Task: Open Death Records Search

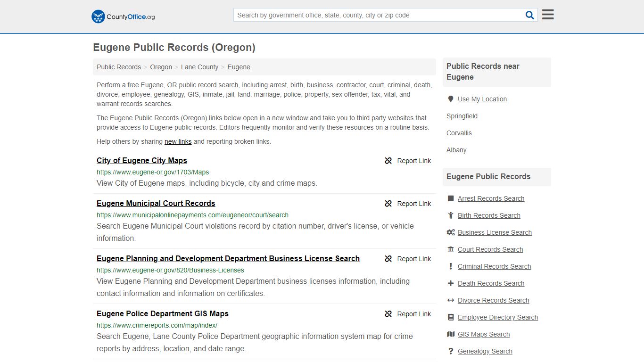Action: 491,283
